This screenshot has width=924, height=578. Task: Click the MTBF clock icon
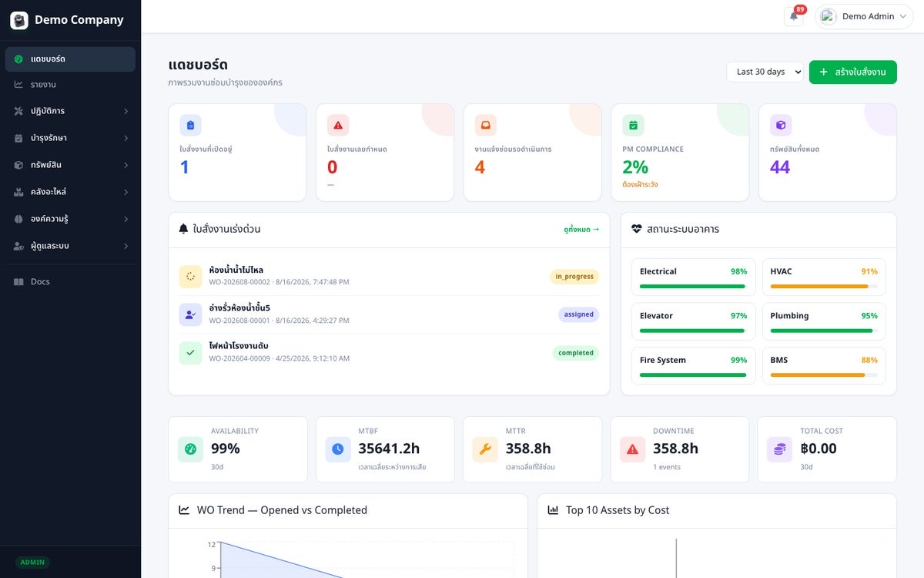[338, 449]
